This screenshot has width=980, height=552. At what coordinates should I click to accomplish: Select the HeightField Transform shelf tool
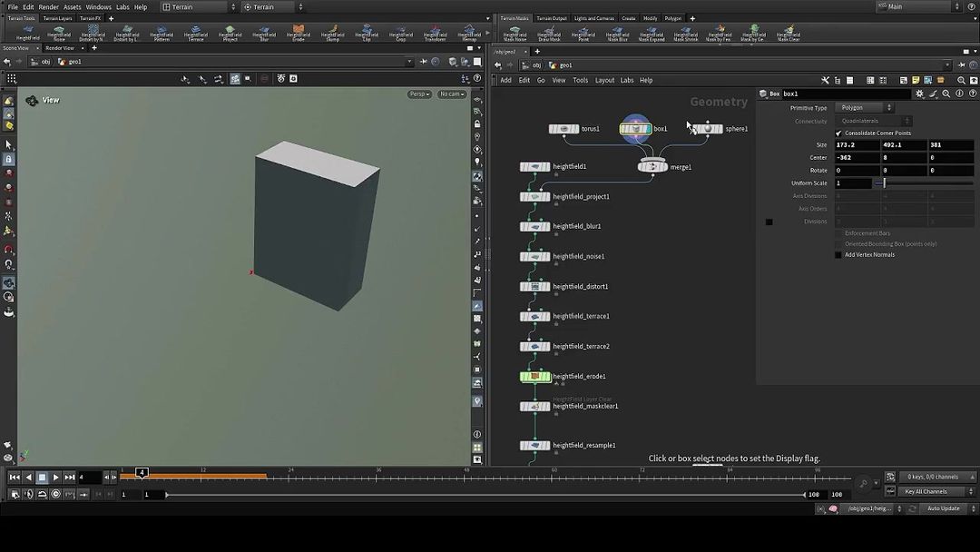click(x=435, y=33)
